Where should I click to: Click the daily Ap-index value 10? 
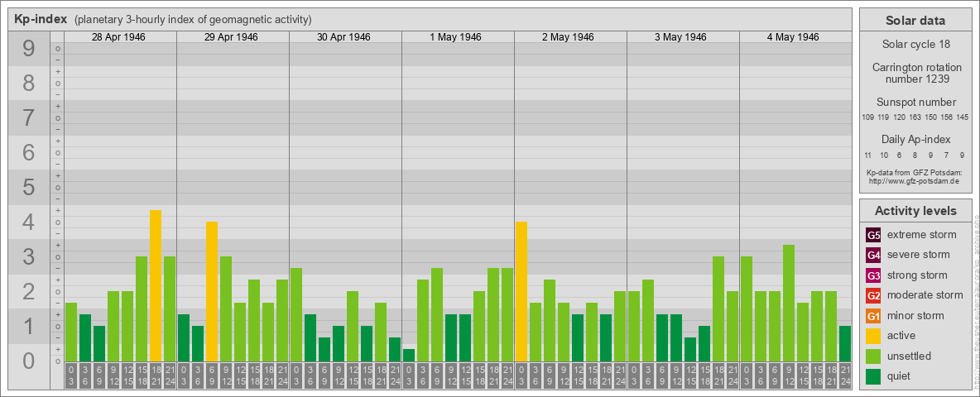(x=884, y=155)
